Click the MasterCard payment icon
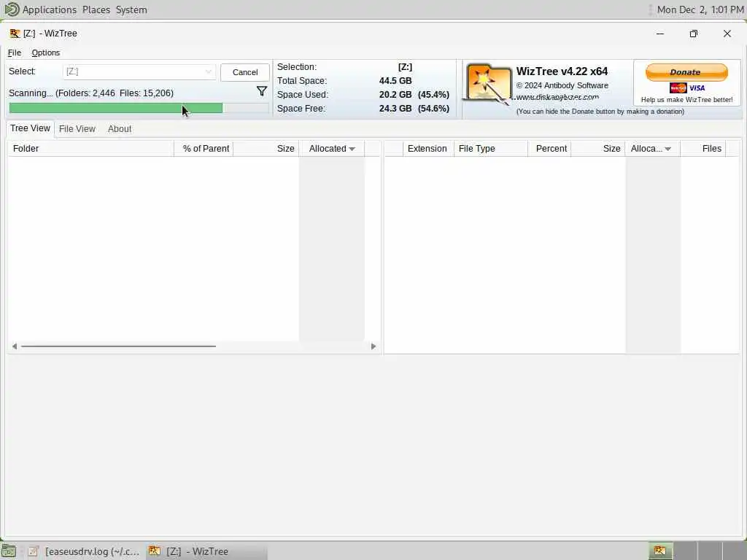The width and height of the screenshot is (747, 560). point(678,87)
